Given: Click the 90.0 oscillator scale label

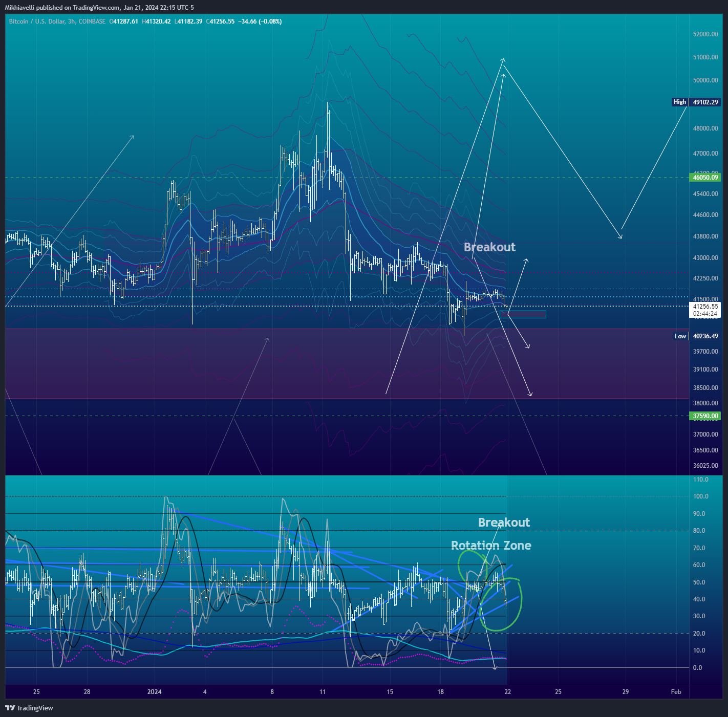Looking at the screenshot, I should pos(699,514).
